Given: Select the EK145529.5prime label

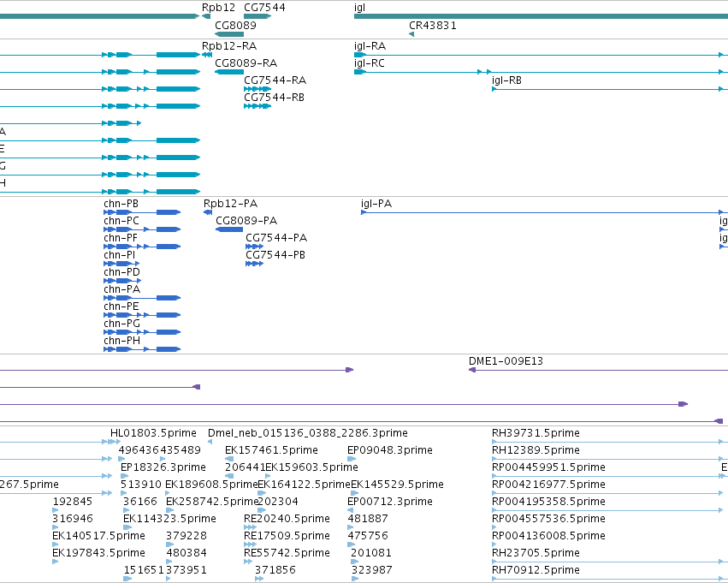Looking at the screenshot, I should [398, 485].
